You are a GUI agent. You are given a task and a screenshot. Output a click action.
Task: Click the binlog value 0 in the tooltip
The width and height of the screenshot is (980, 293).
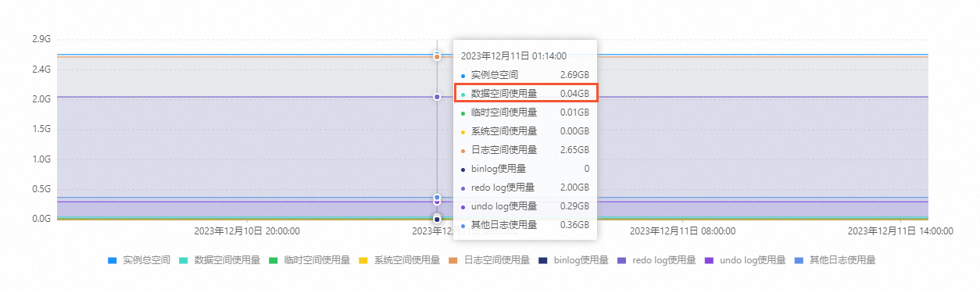[x=587, y=169]
